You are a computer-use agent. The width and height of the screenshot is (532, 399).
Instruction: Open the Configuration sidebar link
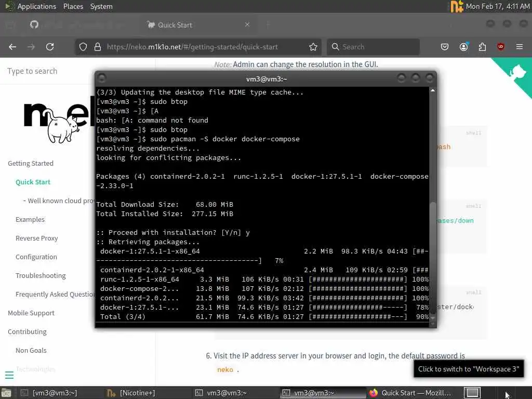[36, 257]
